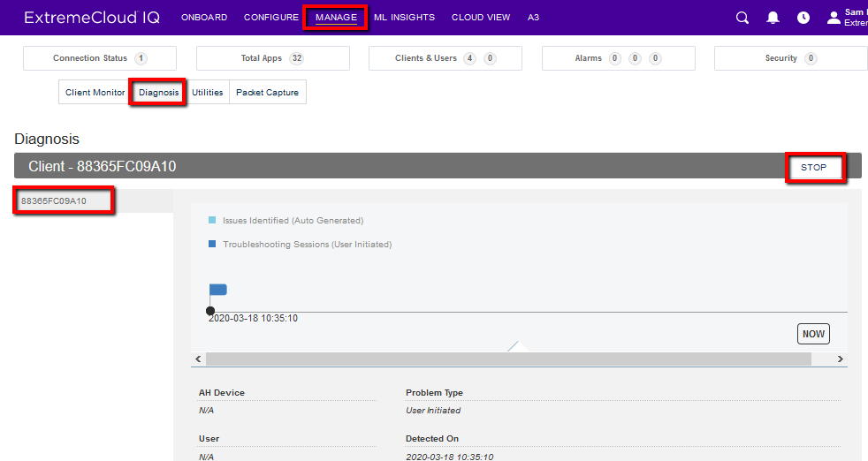Open the Total Apps summary

pyautogui.click(x=272, y=58)
